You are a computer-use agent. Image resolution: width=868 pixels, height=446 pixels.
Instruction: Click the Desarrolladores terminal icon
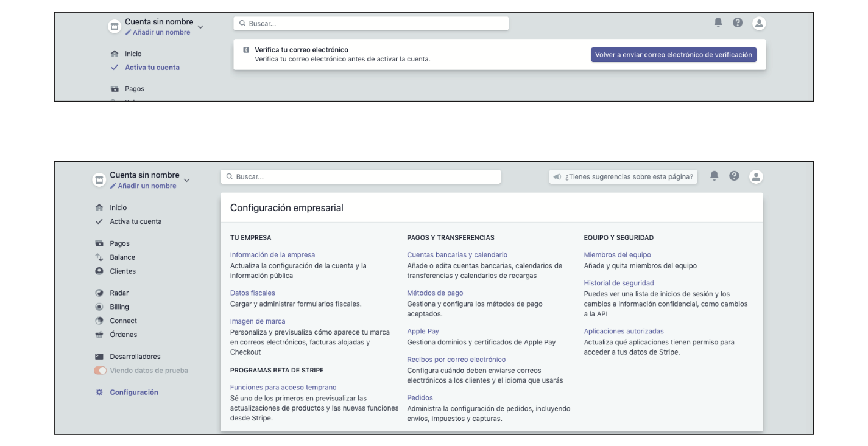[x=99, y=357]
